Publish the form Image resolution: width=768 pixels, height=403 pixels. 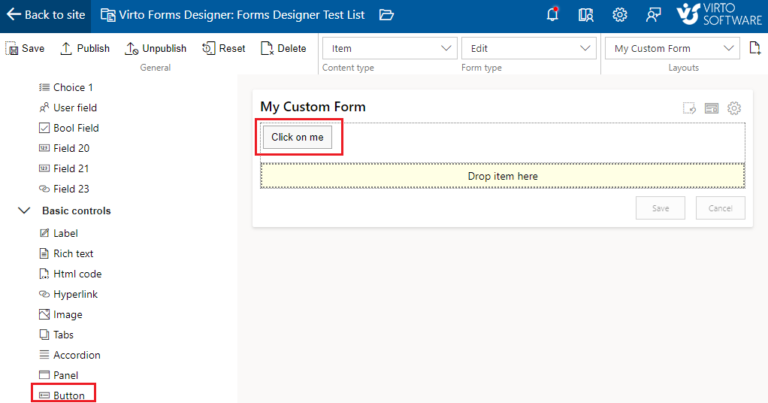pos(84,48)
